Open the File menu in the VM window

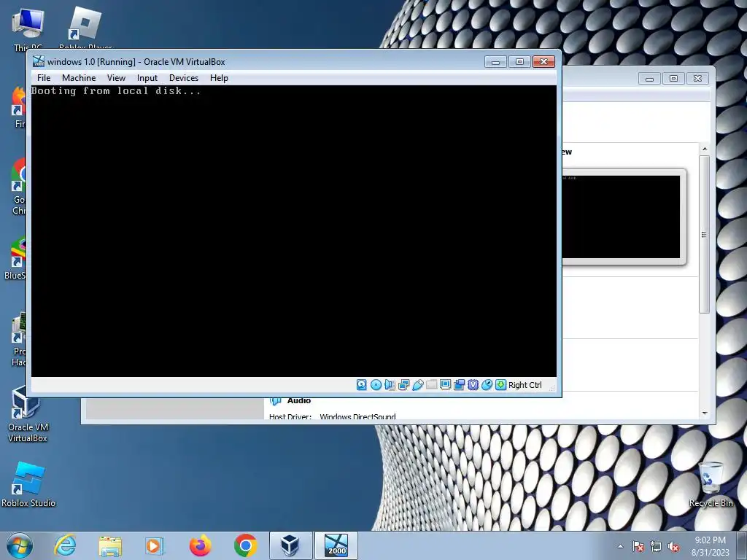point(44,77)
